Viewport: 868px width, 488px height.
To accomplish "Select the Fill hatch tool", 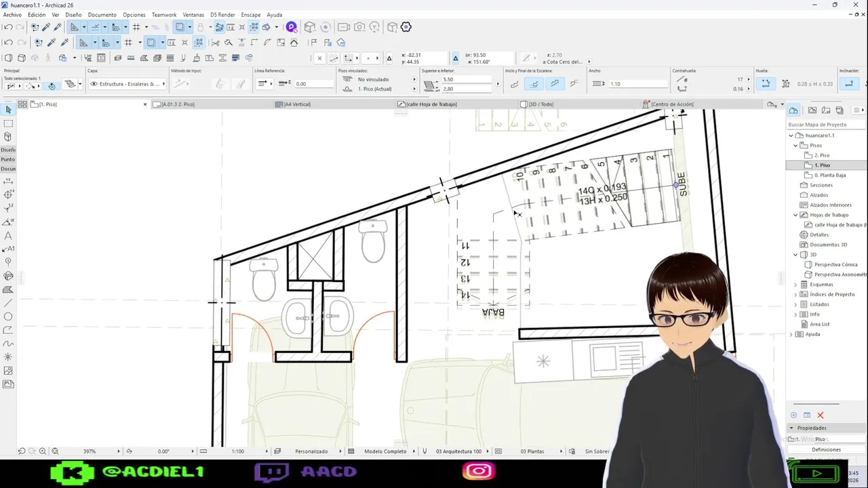I will click(x=8, y=289).
